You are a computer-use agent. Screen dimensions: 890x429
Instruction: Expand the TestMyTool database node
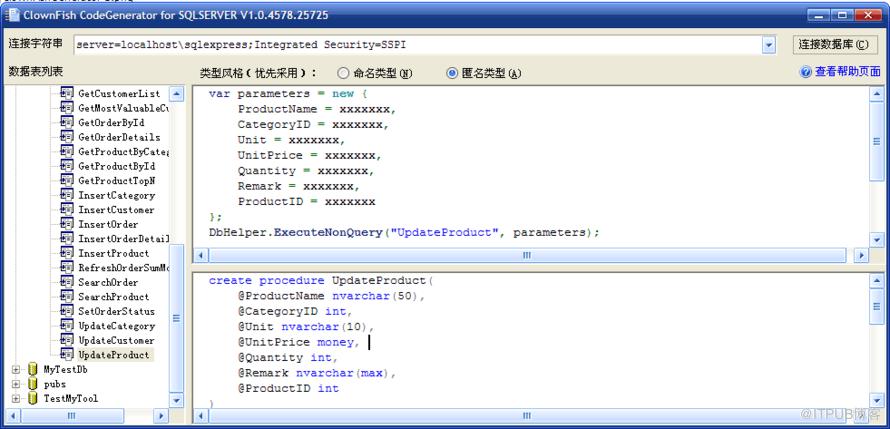pyautogui.click(x=16, y=398)
